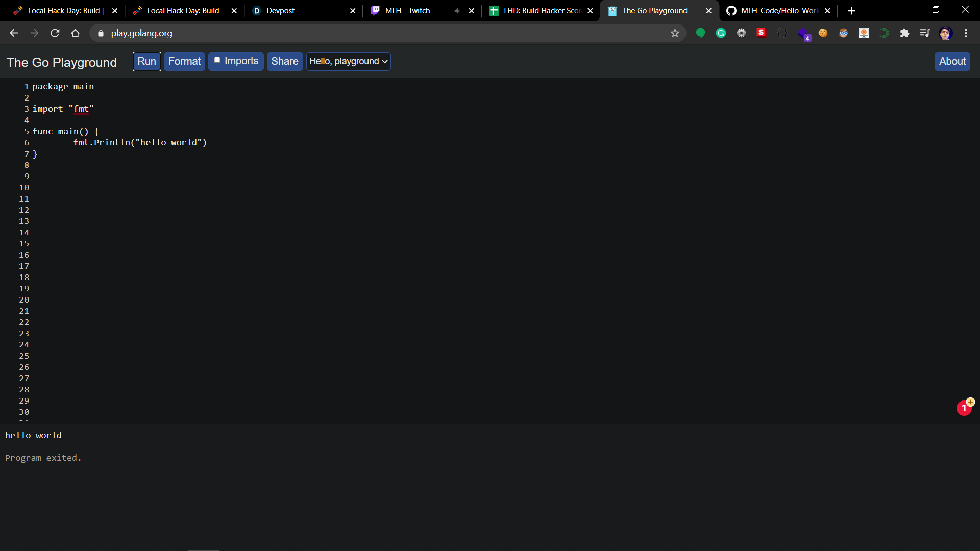
Task: Open the Chrome three-dot menu
Action: pyautogui.click(x=966, y=33)
